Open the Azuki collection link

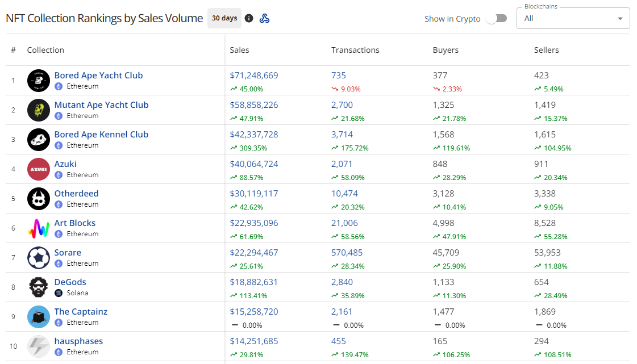65,164
